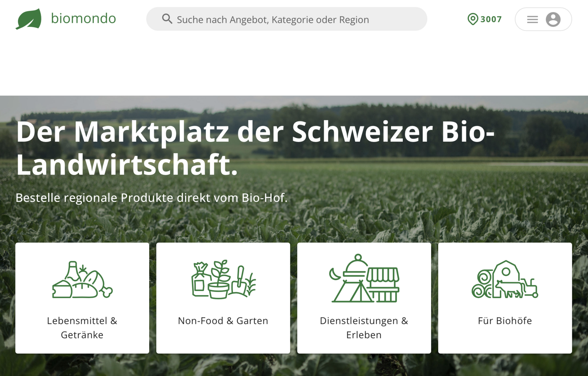Image resolution: width=588 pixels, height=376 pixels.
Task: Click the biomondo green leaf logo
Action: pyautogui.click(x=29, y=19)
